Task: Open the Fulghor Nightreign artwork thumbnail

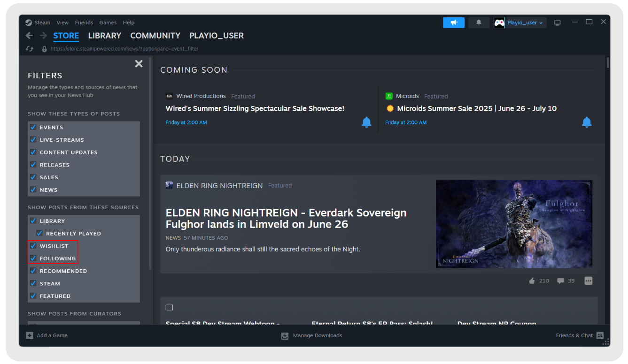Action: [514, 224]
